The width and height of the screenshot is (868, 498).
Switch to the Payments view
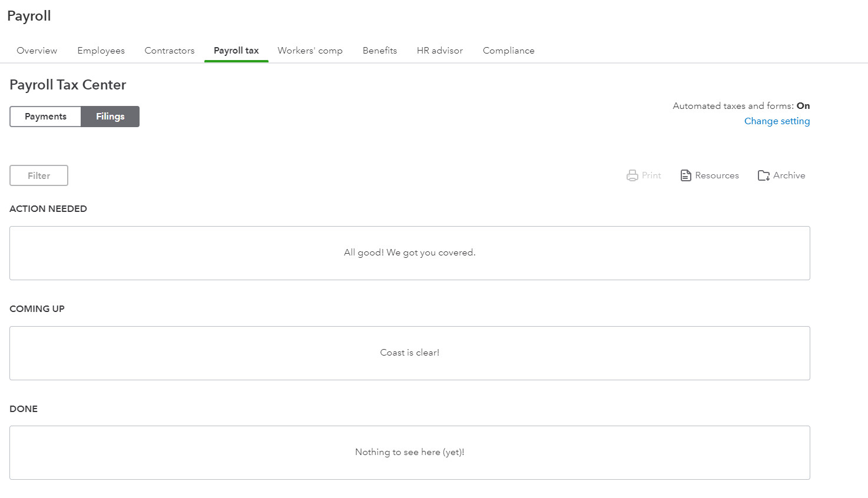coord(45,117)
